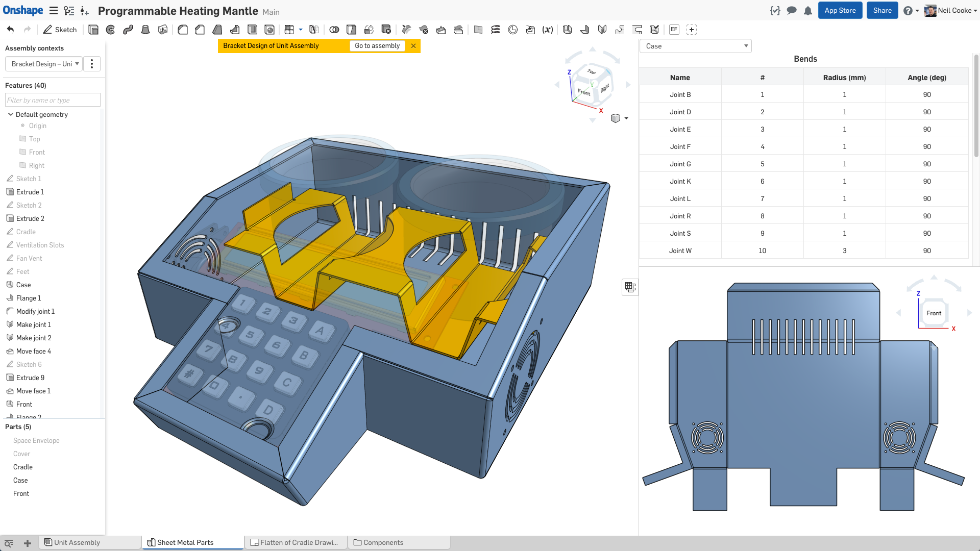Image resolution: width=980 pixels, height=551 pixels.
Task: Type in the feature filter field
Action: tap(52, 99)
